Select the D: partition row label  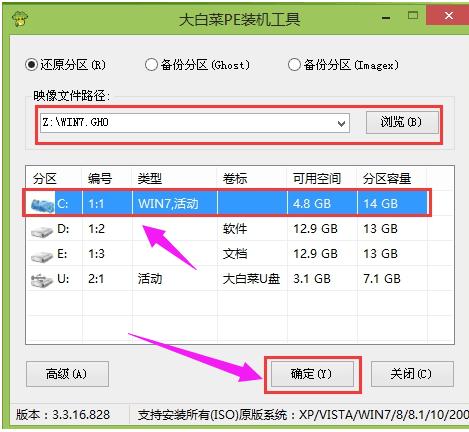[x=63, y=229]
